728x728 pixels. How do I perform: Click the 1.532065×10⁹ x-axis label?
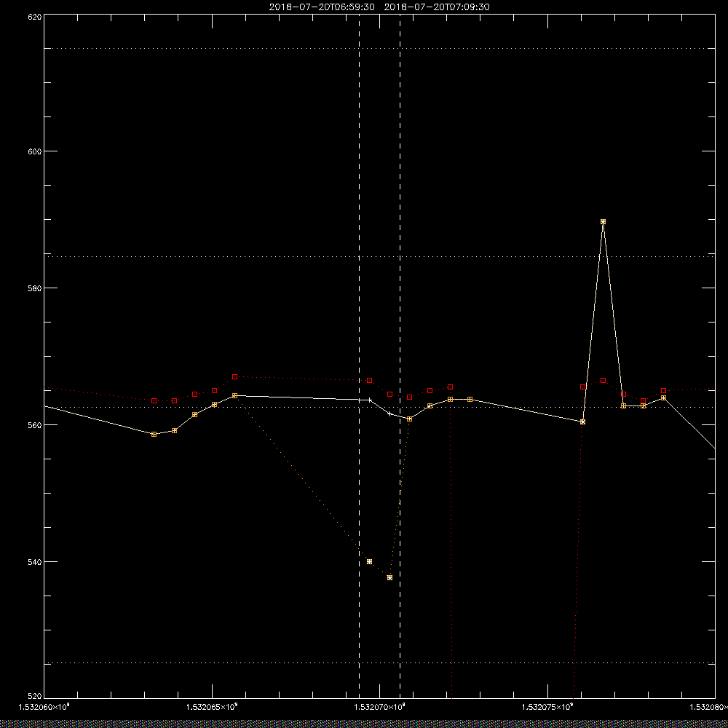point(212,707)
